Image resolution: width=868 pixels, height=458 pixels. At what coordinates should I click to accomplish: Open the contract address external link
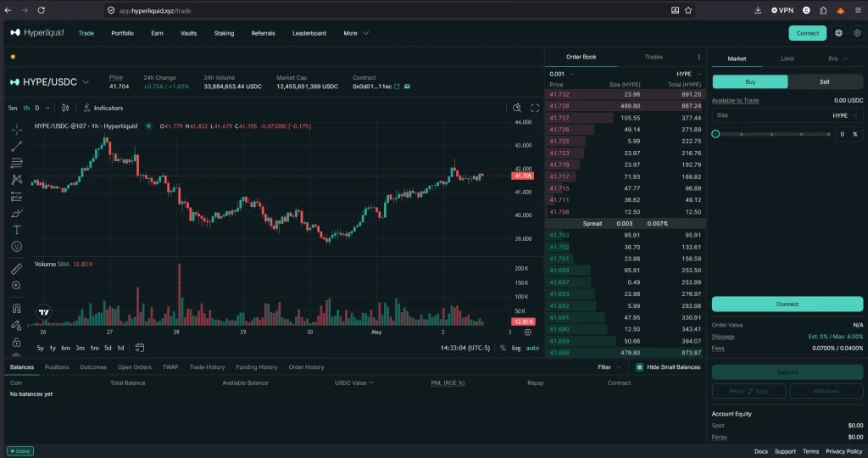click(397, 87)
